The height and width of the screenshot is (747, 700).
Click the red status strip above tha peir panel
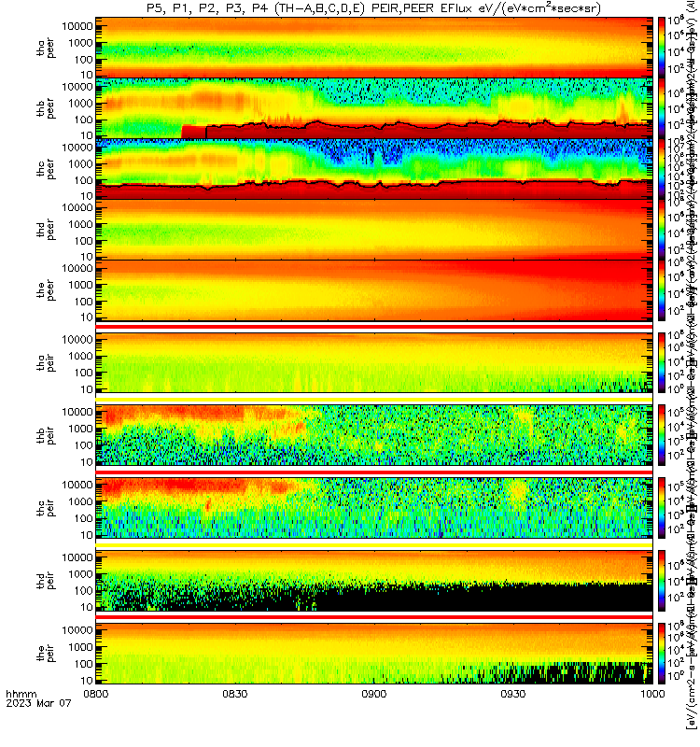point(374,327)
